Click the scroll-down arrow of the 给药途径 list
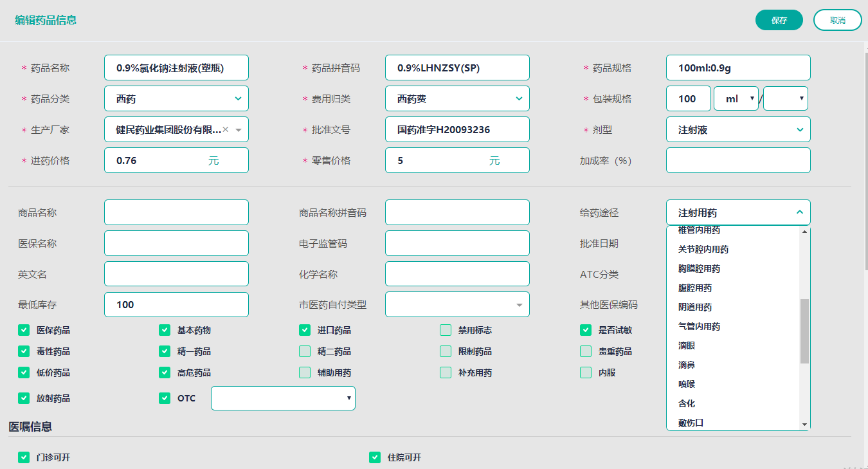868x469 pixels. pyautogui.click(x=804, y=425)
